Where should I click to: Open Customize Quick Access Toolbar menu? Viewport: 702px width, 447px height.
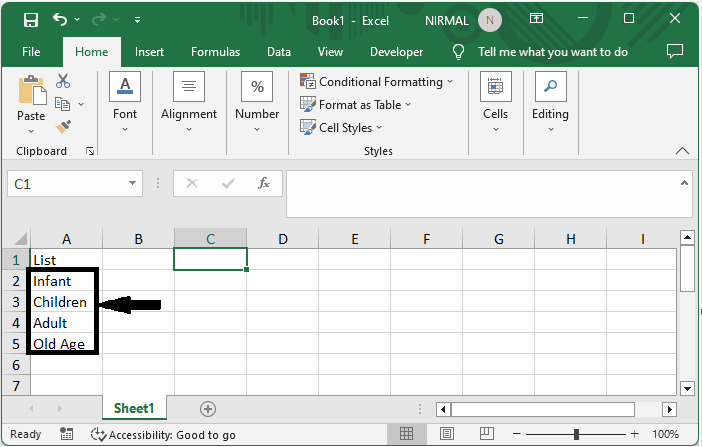point(137,20)
